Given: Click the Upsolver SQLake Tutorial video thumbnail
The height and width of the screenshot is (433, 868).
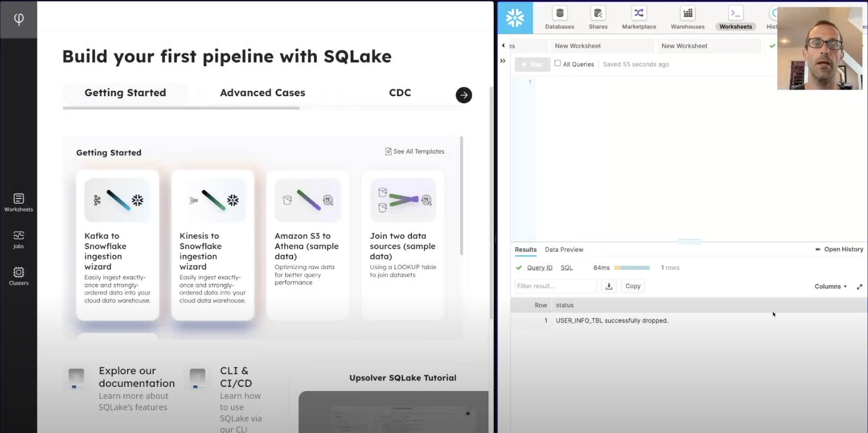Looking at the screenshot, I should click(x=394, y=412).
